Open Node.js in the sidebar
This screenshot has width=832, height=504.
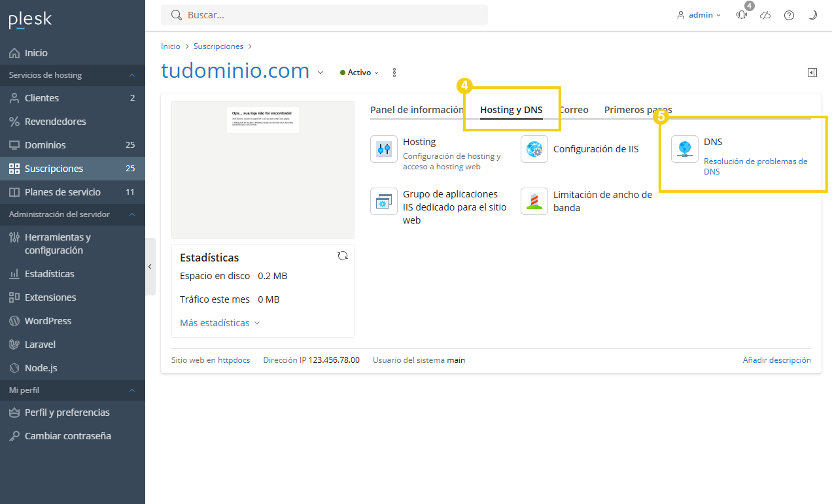tap(72, 368)
